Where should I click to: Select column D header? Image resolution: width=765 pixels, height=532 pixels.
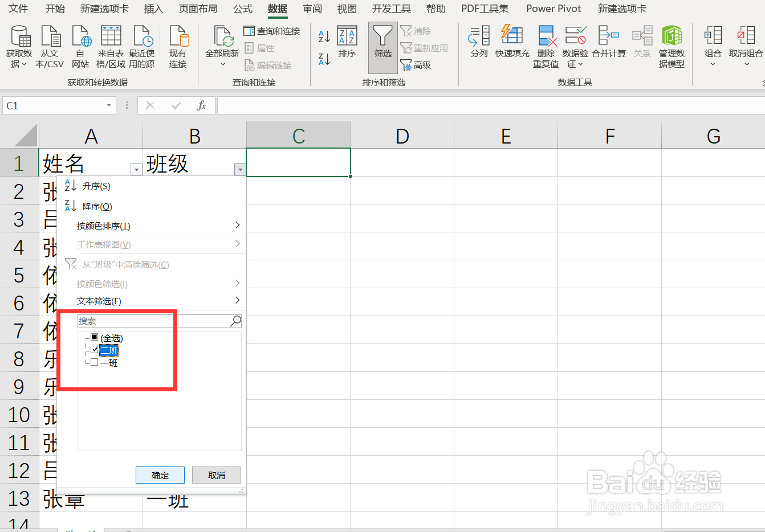click(x=402, y=136)
